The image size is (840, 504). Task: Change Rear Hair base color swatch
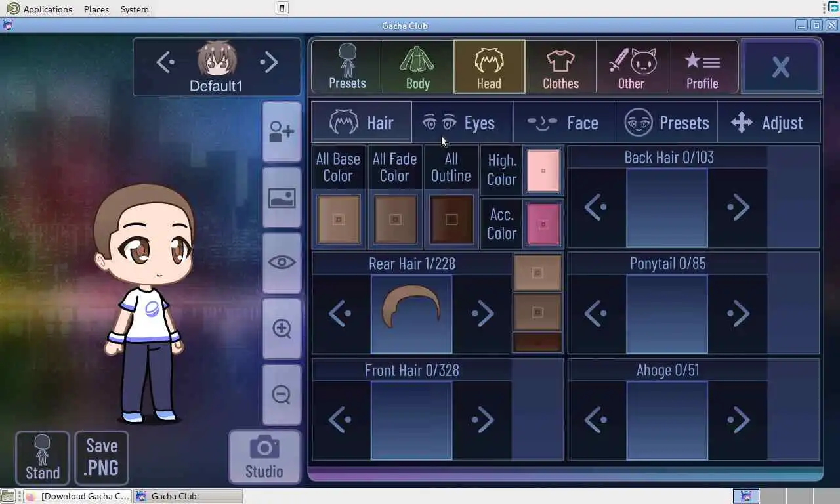coord(537,273)
